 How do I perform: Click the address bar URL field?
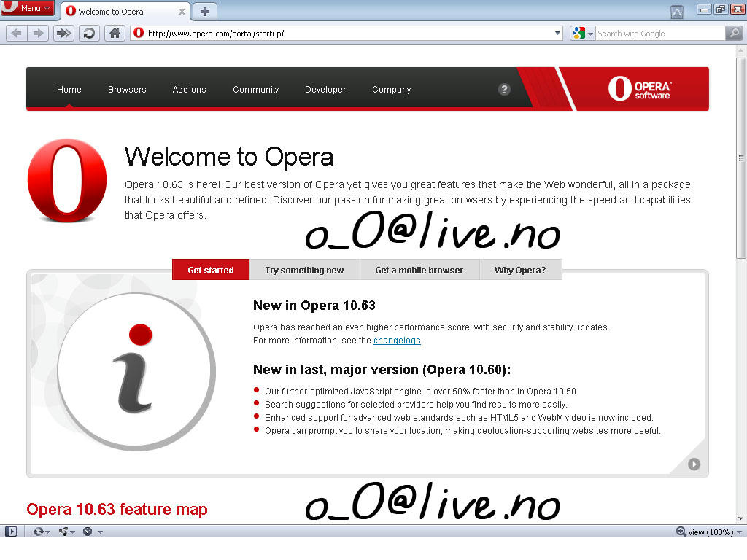coord(348,34)
